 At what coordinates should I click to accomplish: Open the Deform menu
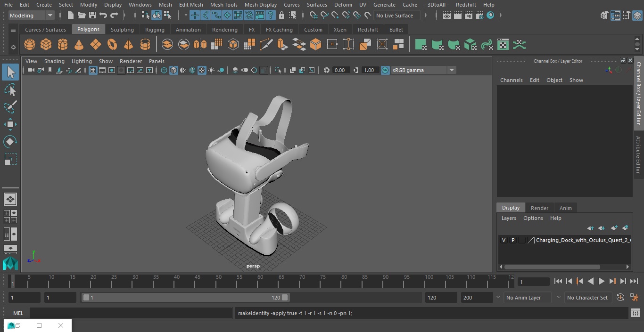click(343, 5)
